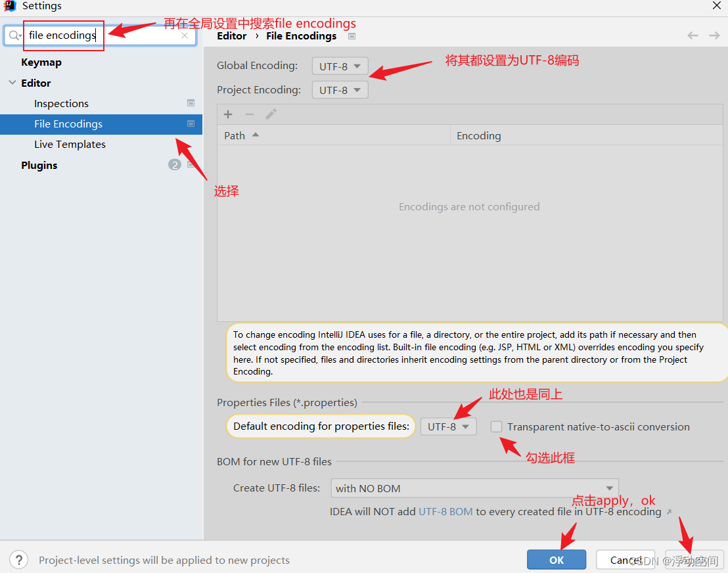Click the Editor breadcrumb
728x573 pixels.
[232, 36]
